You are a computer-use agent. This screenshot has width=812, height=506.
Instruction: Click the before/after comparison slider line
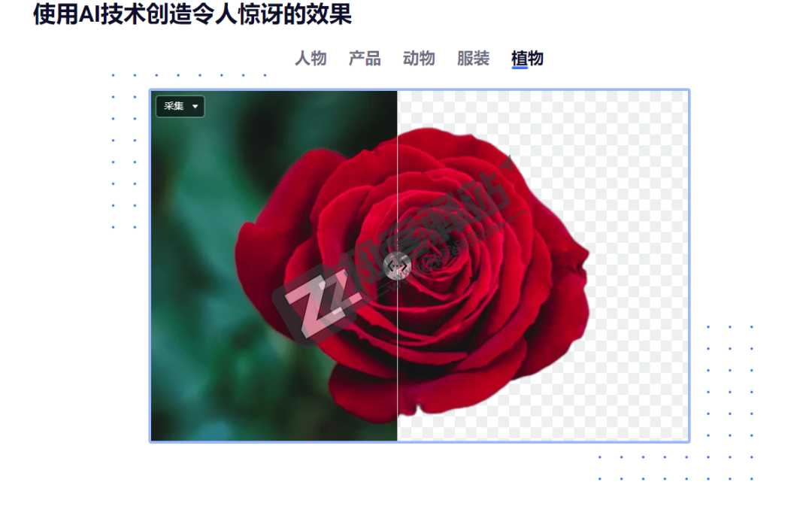(x=396, y=188)
